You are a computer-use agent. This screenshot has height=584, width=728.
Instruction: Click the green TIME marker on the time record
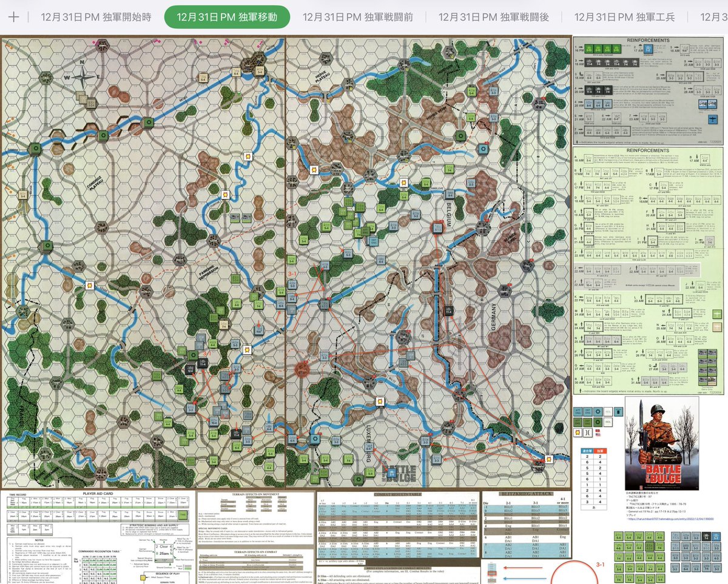(x=183, y=515)
